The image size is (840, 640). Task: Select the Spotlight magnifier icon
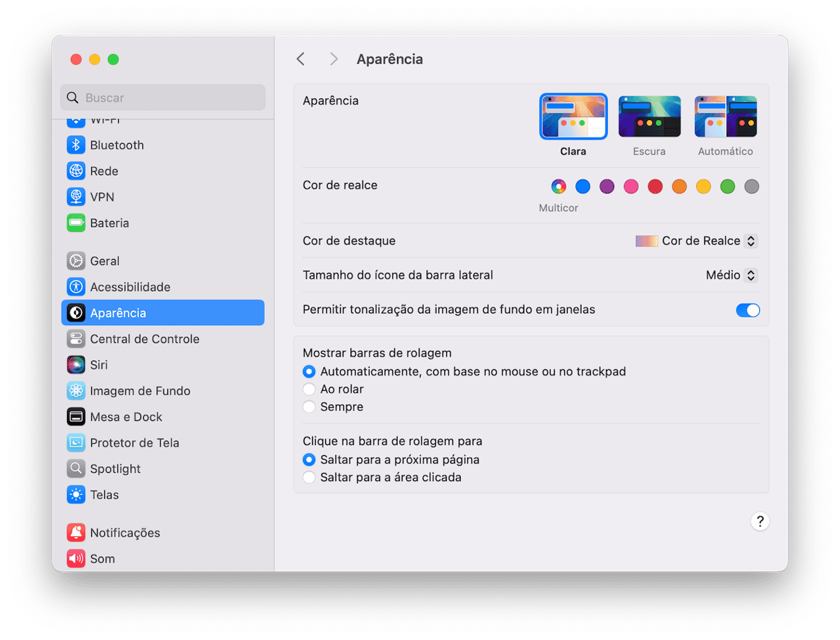coord(76,469)
